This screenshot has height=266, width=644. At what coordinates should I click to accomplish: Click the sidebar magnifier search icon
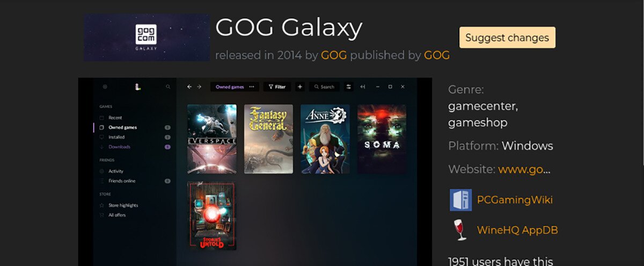[x=168, y=87]
